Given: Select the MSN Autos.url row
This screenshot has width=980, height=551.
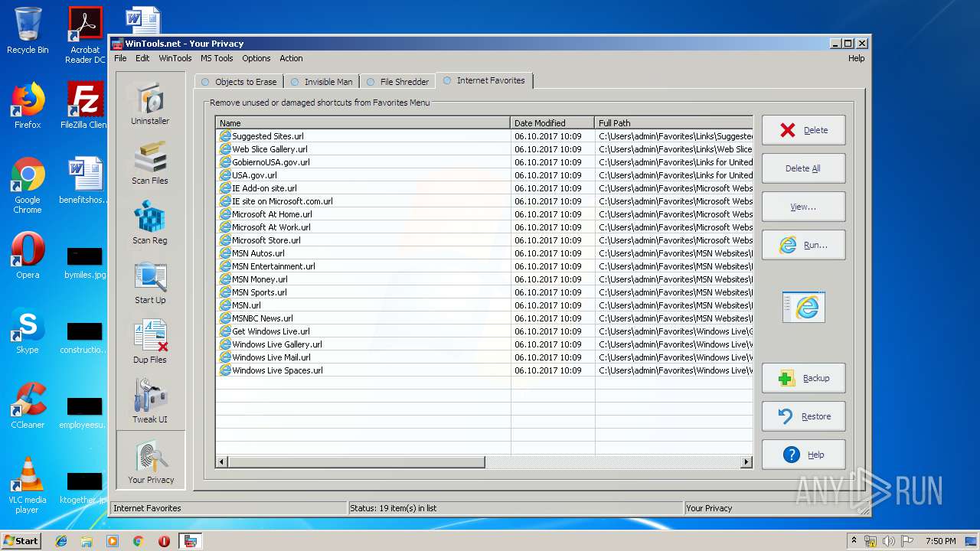Looking at the screenshot, I should click(485, 253).
